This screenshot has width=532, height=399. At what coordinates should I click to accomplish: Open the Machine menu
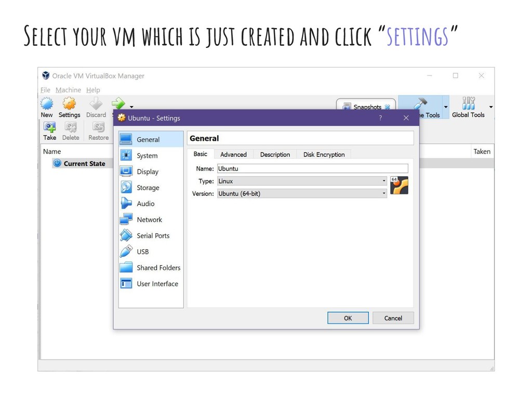tap(68, 90)
